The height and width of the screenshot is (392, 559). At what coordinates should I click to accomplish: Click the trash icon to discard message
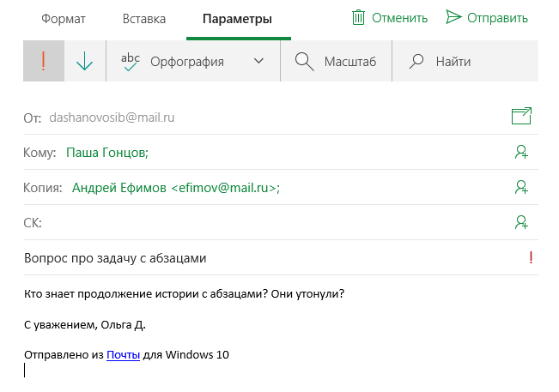tap(358, 17)
